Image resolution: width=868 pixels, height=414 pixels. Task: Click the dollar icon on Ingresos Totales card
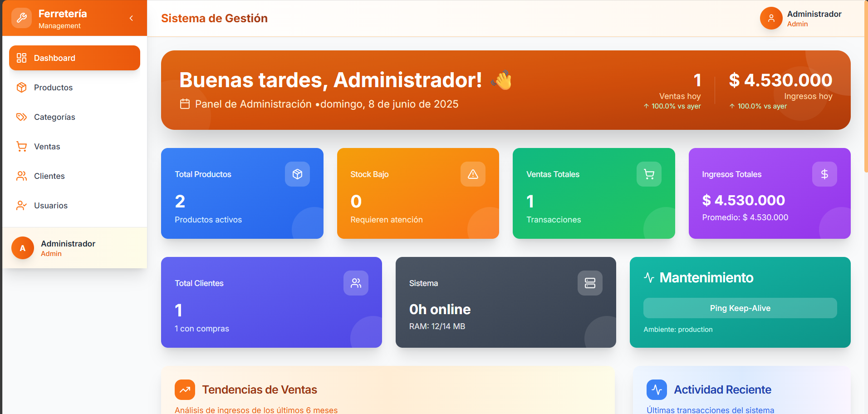(x=824, y=174)
